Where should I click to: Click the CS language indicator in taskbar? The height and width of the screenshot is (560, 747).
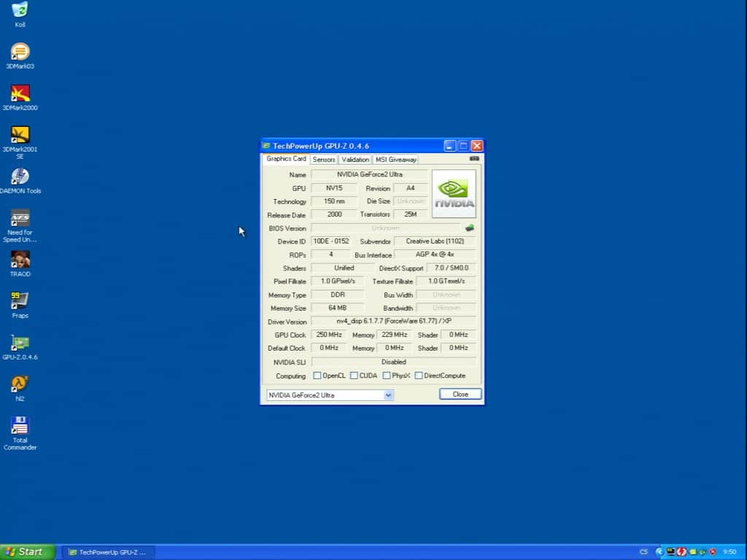click(x=643, y=552)
